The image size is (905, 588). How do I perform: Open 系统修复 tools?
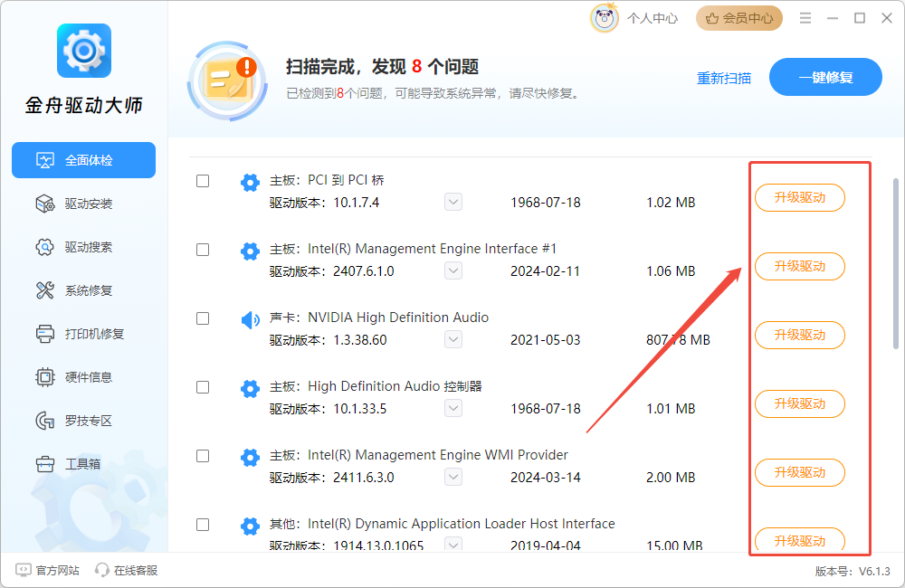click(x=74, y=290)
